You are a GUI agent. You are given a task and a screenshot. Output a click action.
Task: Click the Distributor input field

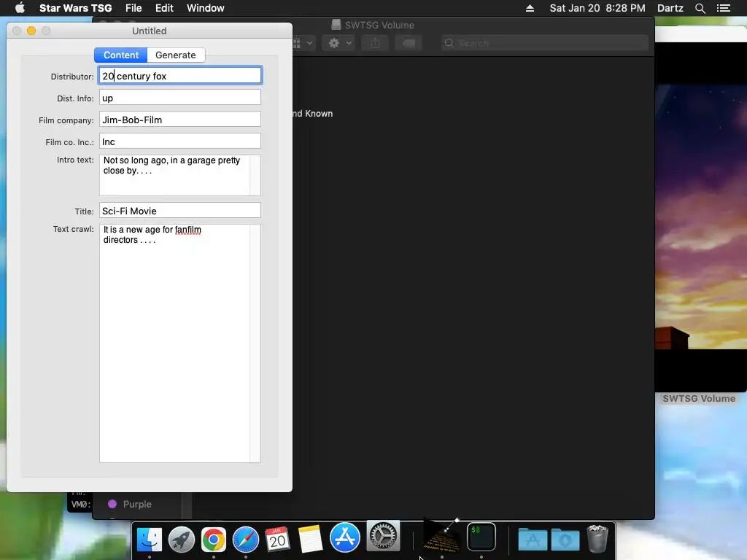pyautogui.click(x=180, y=76)
